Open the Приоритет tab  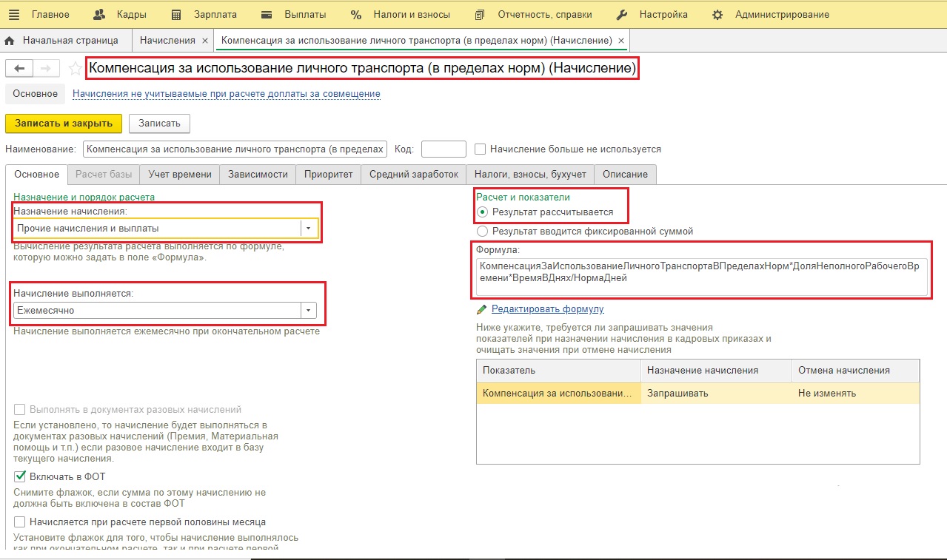pos(328,175)
